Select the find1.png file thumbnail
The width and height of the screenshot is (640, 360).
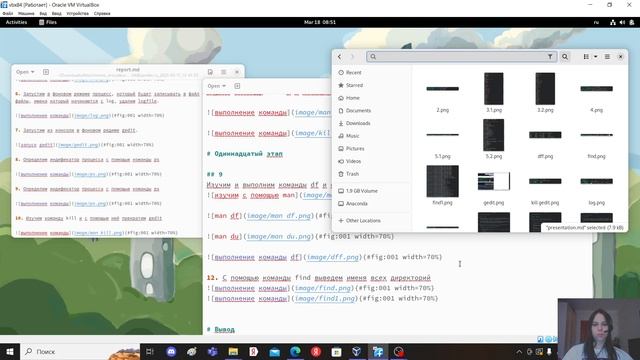pos(442,181)
